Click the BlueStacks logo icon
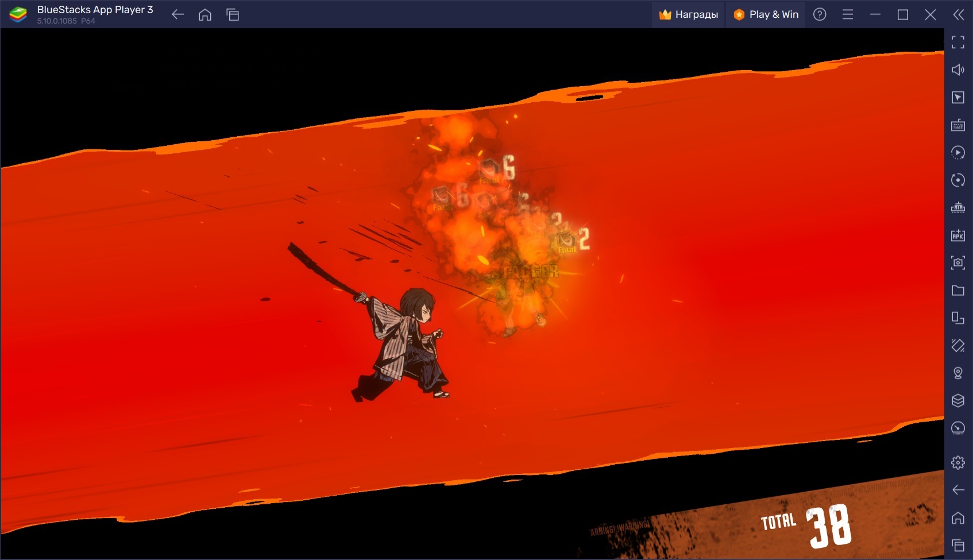 coord(18,14)
